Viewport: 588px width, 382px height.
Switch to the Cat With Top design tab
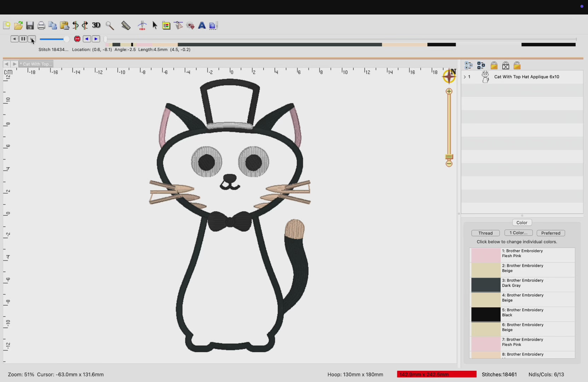tap(36, 64)
